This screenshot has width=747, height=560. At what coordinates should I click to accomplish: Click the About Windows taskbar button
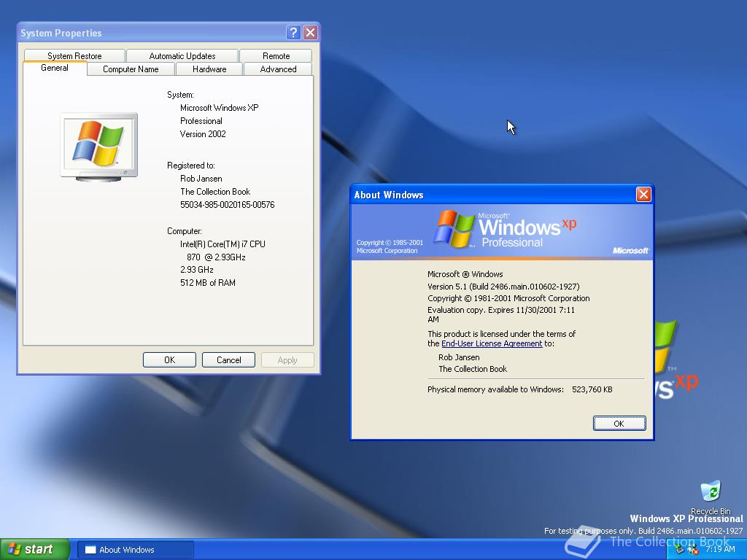click(135, 550)
